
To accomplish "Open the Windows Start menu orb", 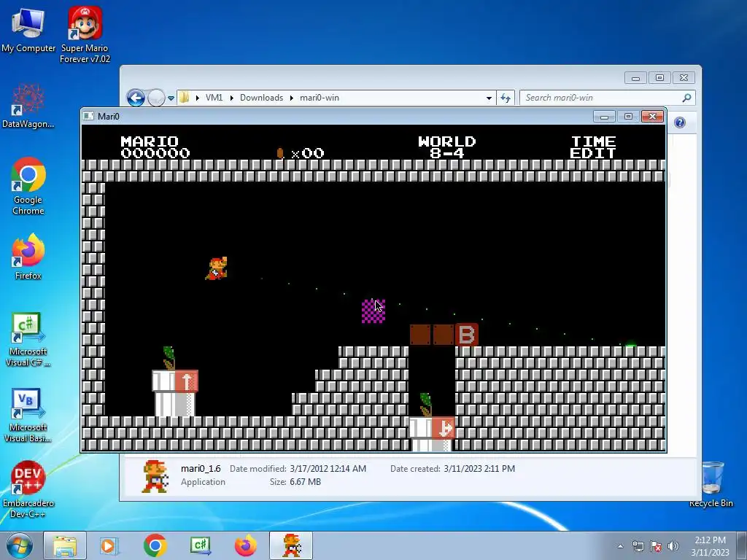I will coord(20,545).
